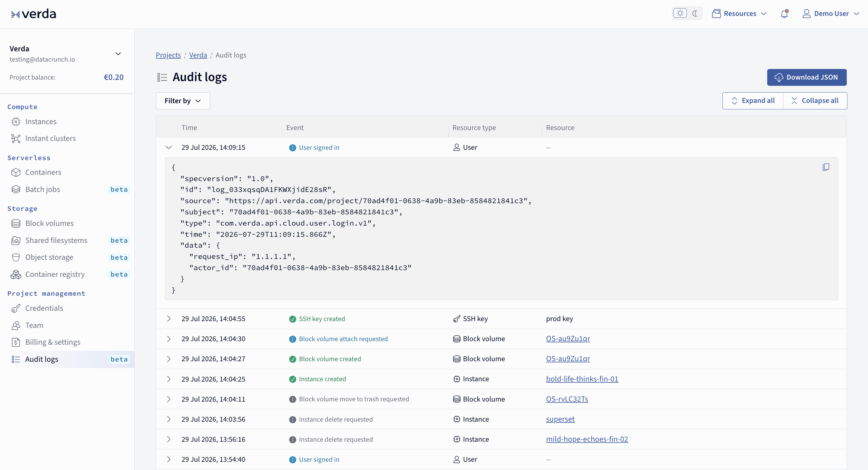
Task: Click Instance chip icon in 14:04:25 row
Action: pos(457,379)
